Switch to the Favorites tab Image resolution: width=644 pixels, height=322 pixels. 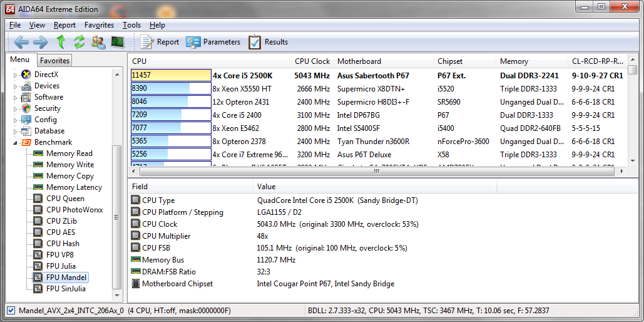click(x=54, y=60)
